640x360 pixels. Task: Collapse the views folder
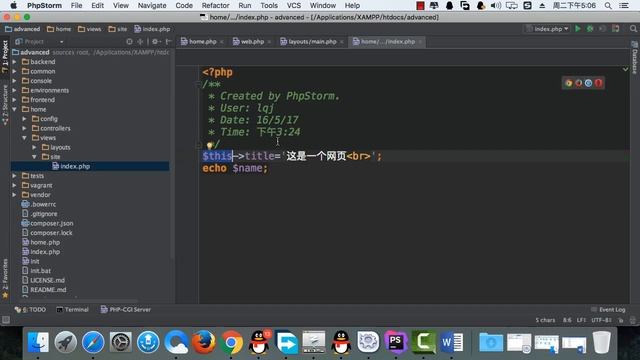tap(24, 138)
